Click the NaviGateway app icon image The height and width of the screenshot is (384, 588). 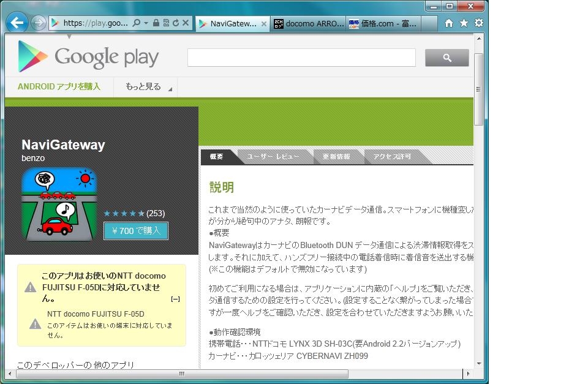tap(59, 205)
